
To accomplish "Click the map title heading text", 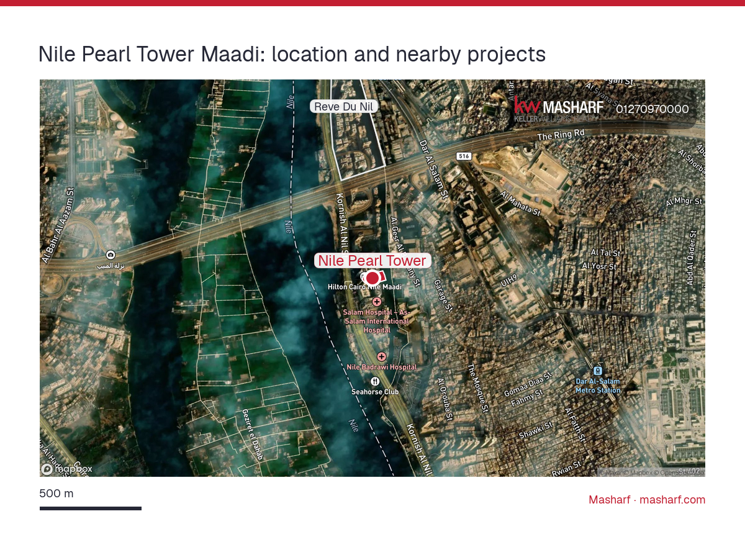I will (292, 55).
